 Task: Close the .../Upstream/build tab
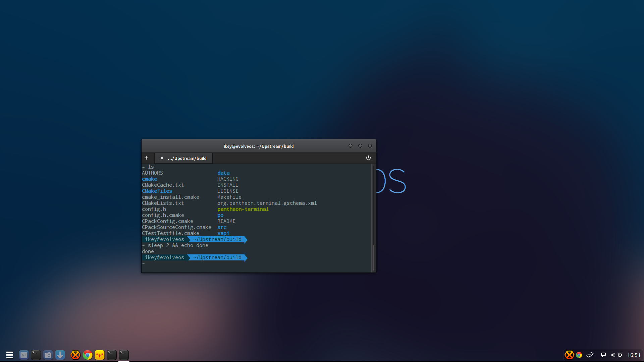point(162,158)
